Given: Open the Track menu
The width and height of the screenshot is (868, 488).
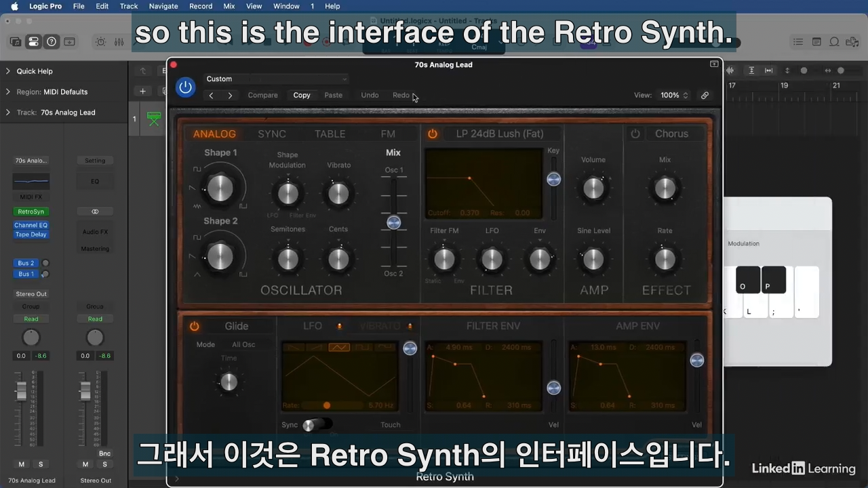Looking at the screenshot, I should click(x=129, y=6).
